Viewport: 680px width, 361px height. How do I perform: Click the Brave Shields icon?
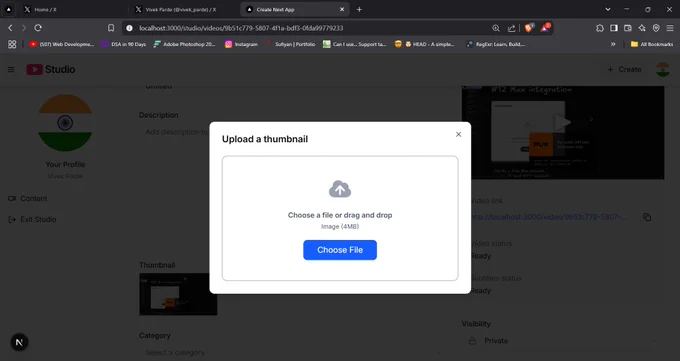[529, 28]
